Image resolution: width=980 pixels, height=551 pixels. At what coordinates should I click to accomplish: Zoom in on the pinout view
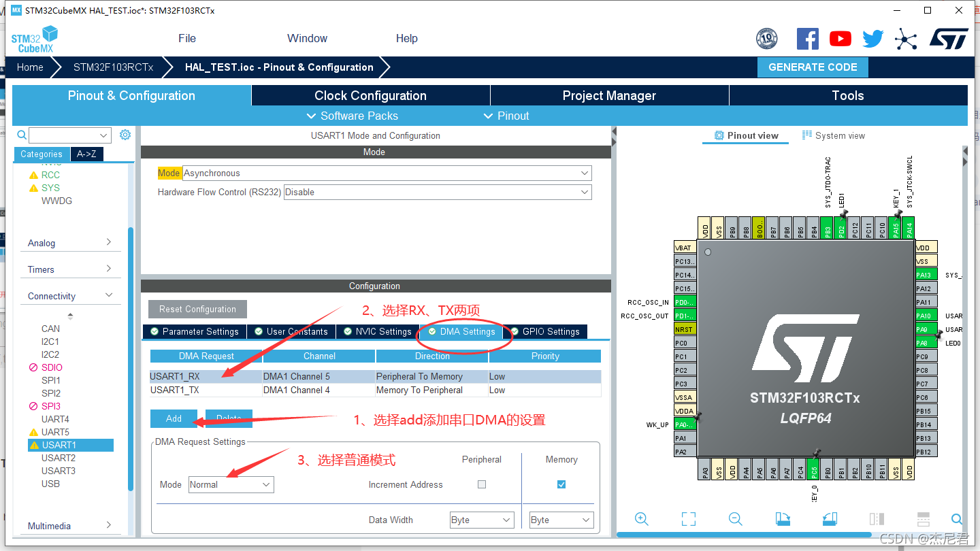click(641, 519)
